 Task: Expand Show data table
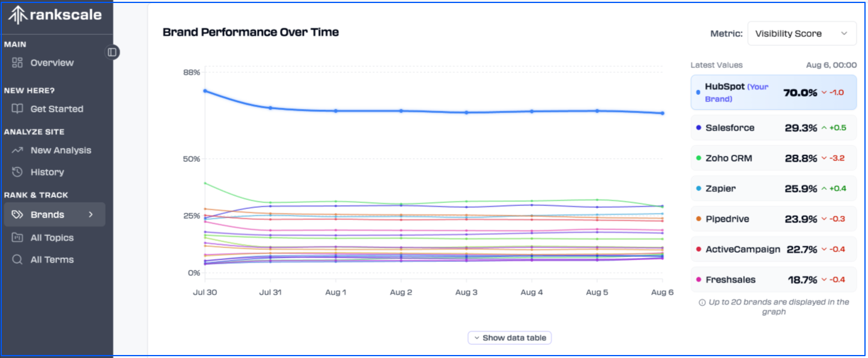tap(509, 338)
